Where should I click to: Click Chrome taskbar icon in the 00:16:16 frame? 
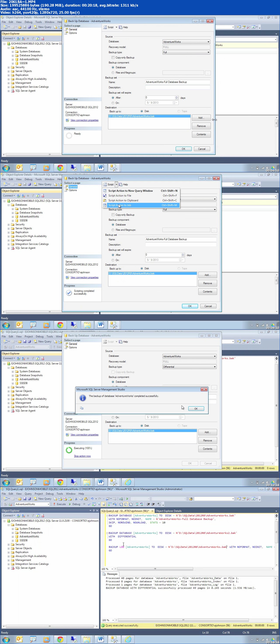tap(60, 639)
